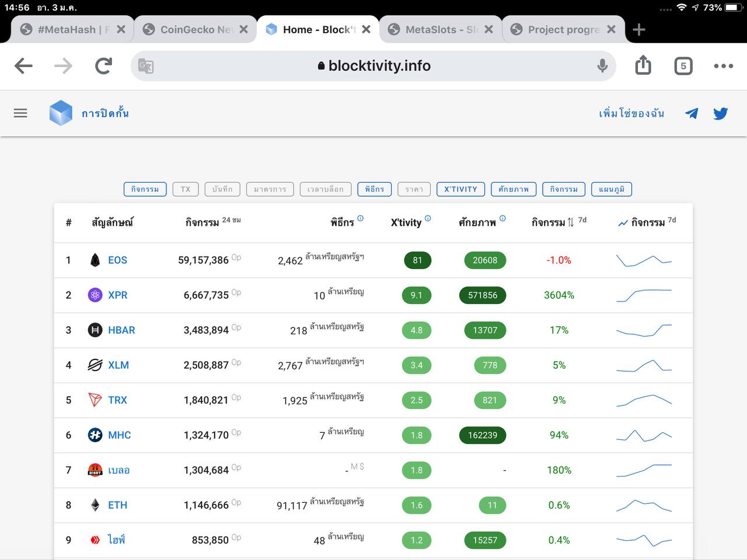Tap the translate icon in address bar

[x=146, y=66]
